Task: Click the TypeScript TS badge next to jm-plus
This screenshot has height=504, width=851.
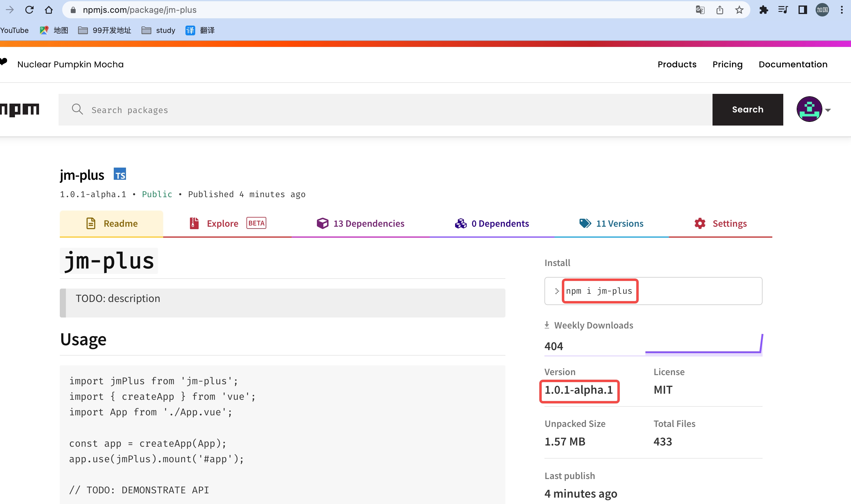Action: pyautogui.click(x=120, y=174)
